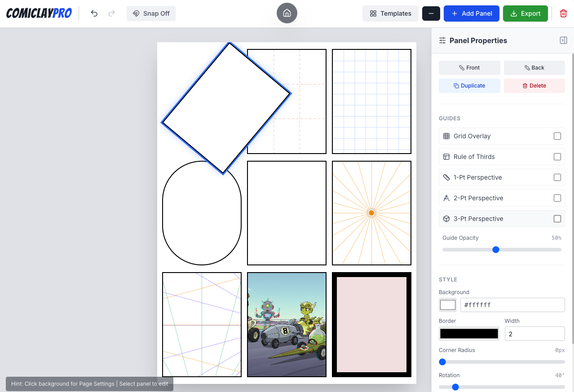This screenshot has width=574, height=392.
Task: Click the red trash icon in toolbar
Action: pos(563,13)
